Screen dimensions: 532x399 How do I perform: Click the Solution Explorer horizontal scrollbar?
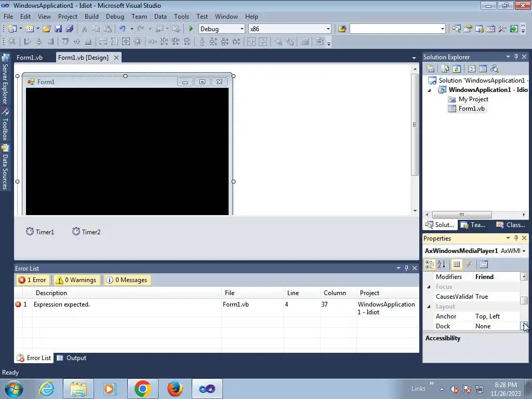tap(462, 215)
